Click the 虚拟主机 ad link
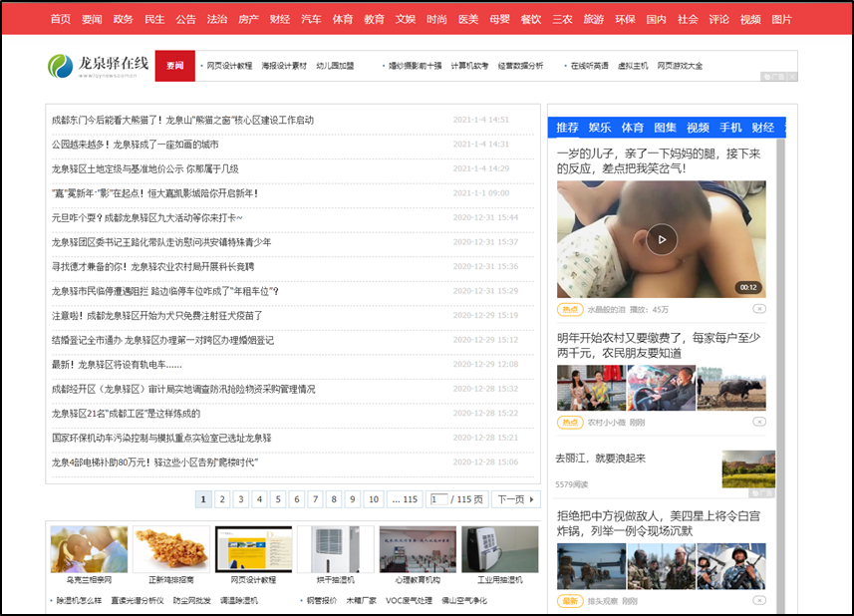 [633, 66]
